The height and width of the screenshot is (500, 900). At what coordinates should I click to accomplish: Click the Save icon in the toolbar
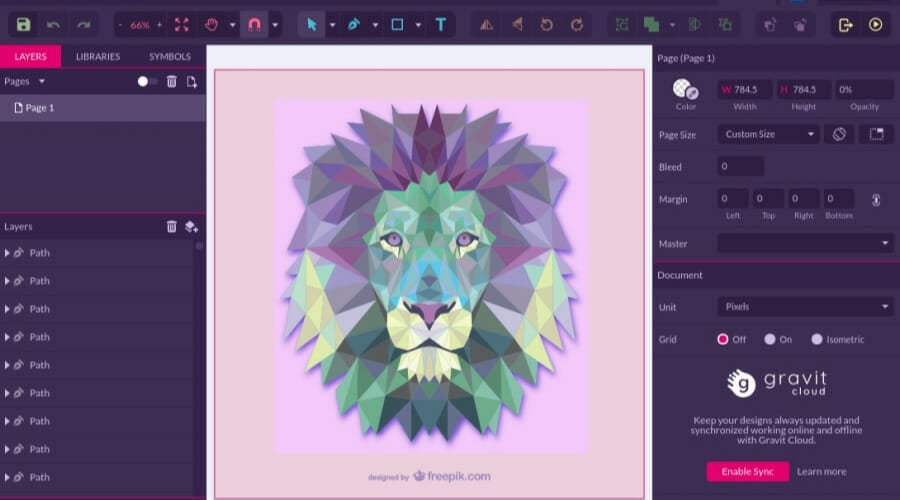[23, 25]
